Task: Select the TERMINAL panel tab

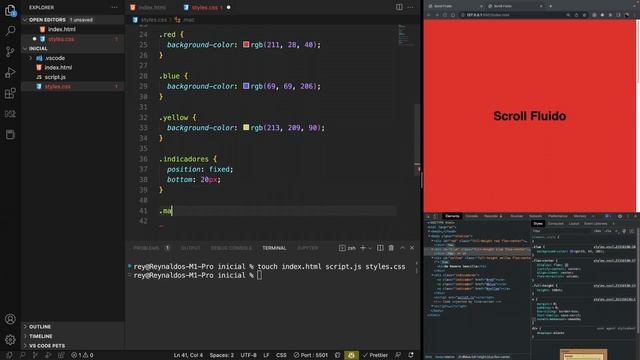Action: [274, 248]
